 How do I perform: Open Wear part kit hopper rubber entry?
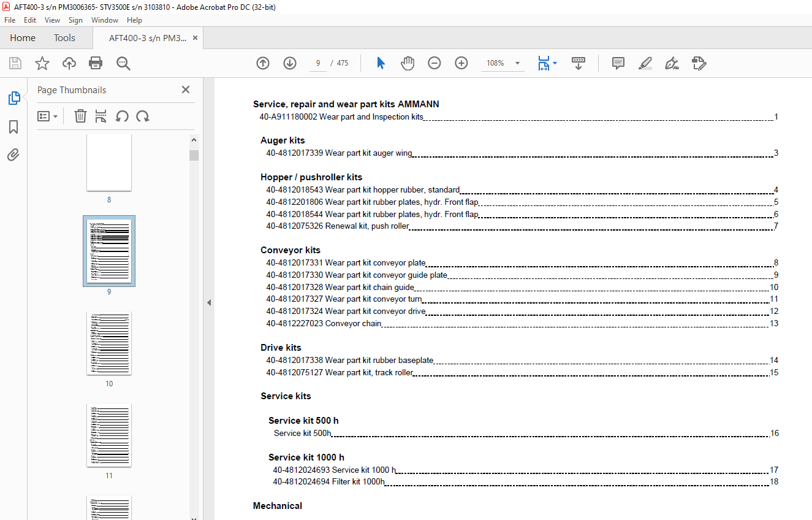[522, 190]
